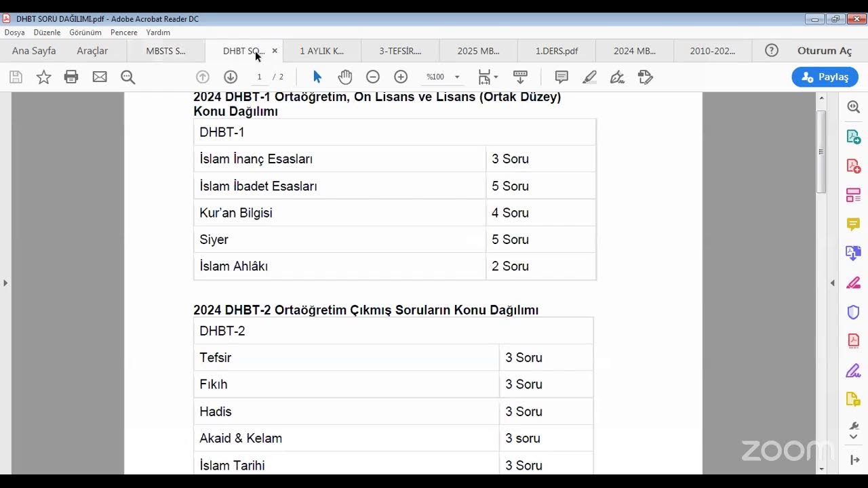Image resolution: width=868 pixels, height=488 pixels.
Task: Open the Yardım menu
Action: (158, 33)
